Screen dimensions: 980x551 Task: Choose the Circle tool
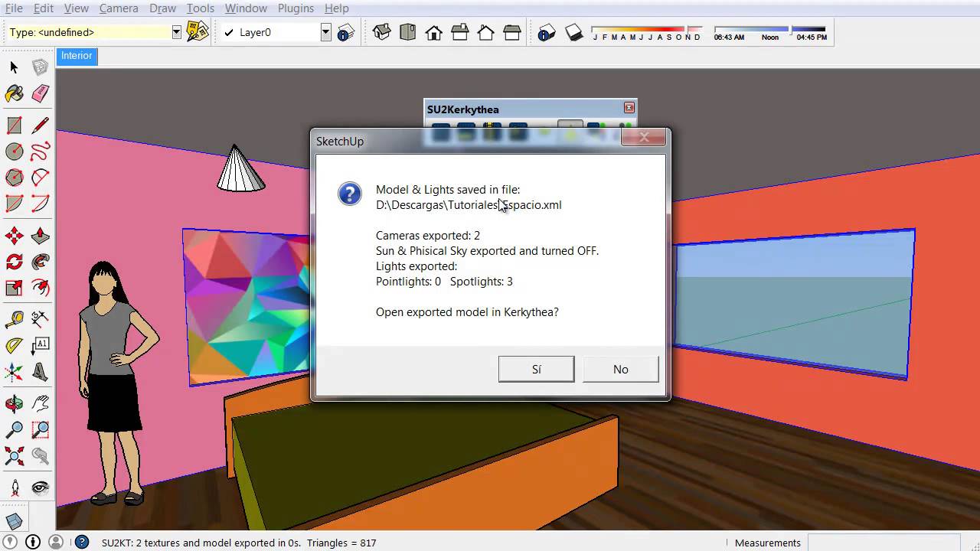(x=14, y=152)
